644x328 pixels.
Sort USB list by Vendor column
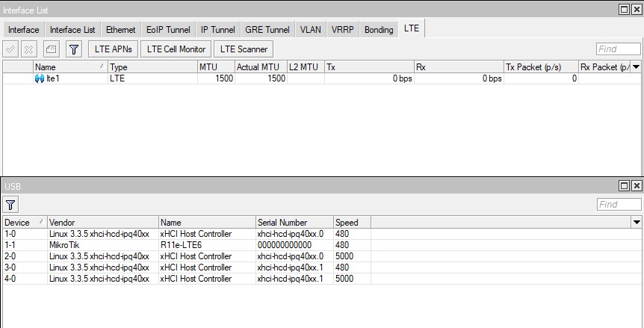102,223
